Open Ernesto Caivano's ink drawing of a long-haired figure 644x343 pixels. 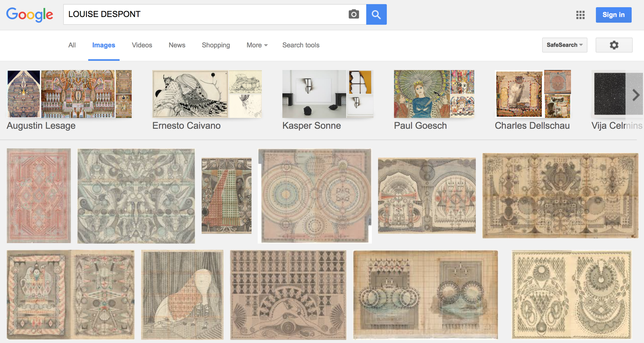coord(190,94)
